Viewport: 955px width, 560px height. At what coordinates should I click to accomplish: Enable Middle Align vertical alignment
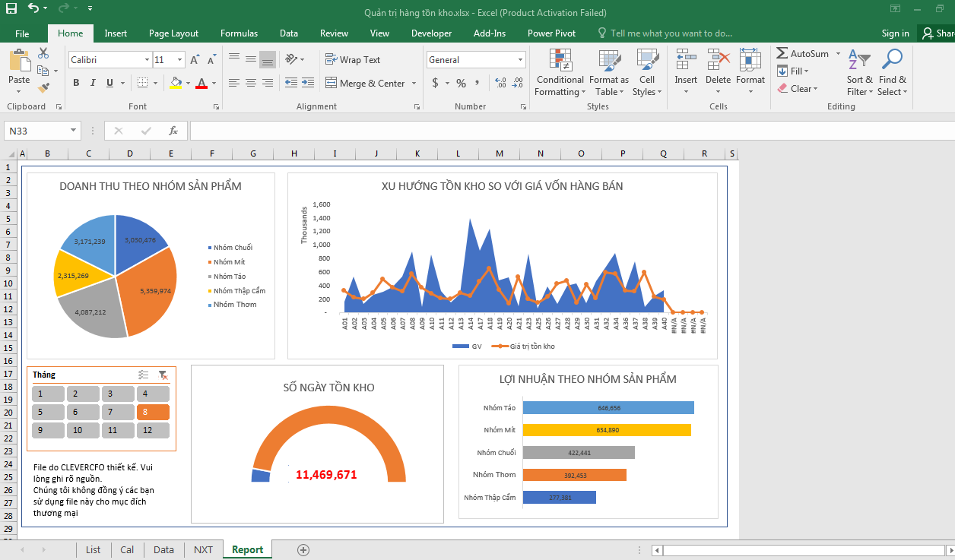[251, 59]
